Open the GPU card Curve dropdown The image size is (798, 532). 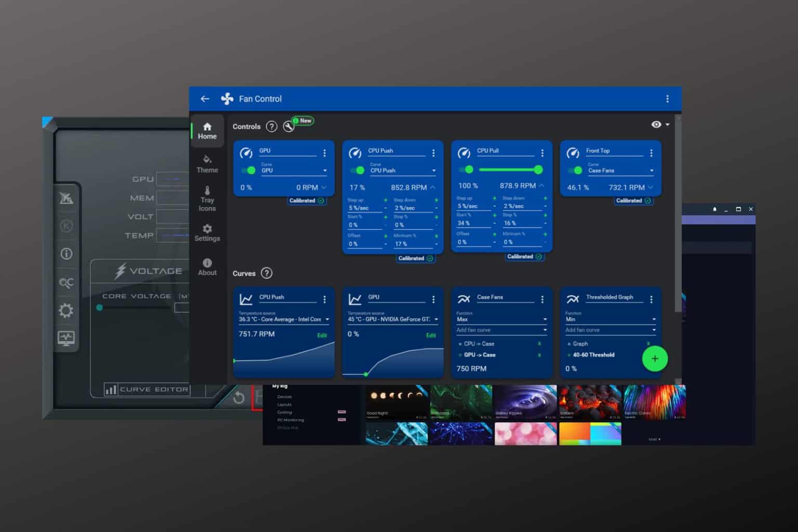coord(294,170)
